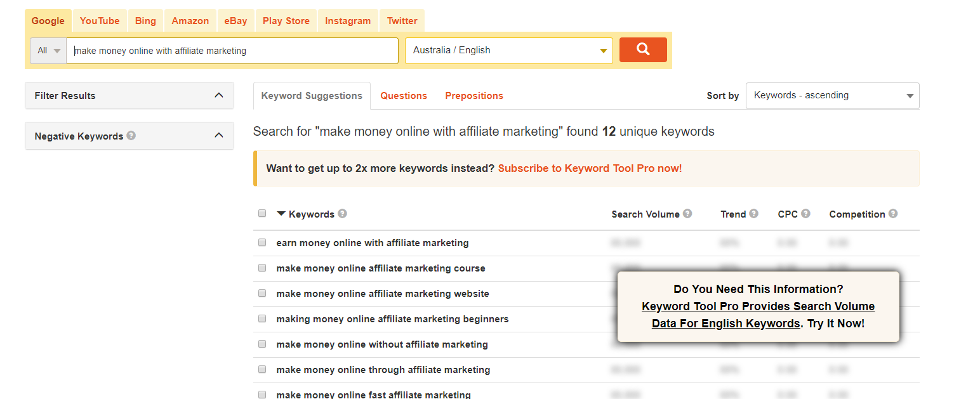Click help icon beside Search Volume header
The image size is (980, 399).
point(687,214)
